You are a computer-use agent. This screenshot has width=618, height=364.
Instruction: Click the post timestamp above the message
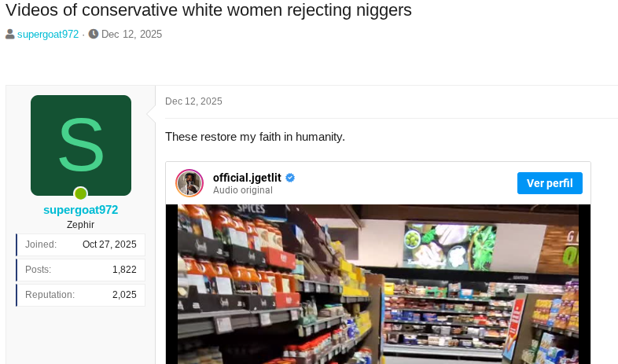tap(193, 101)
